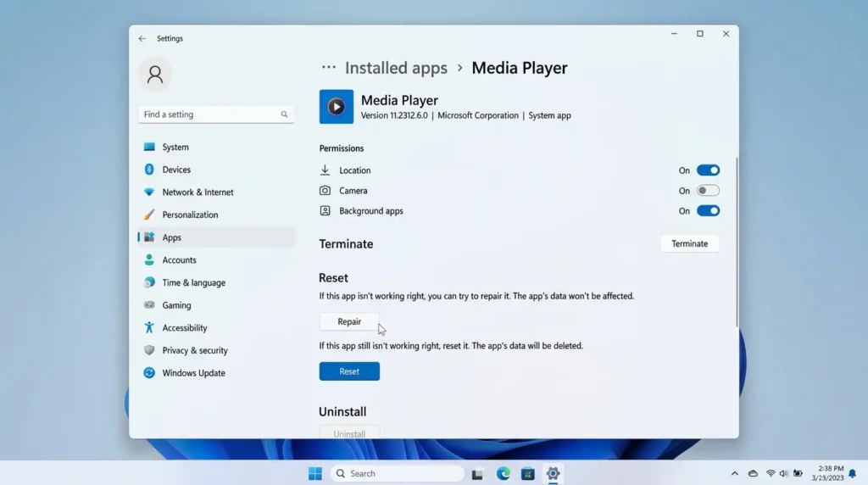Open the Windows Start menu
Image resolution: width=868 pixels, height=485 pixels.
[315, 474]
